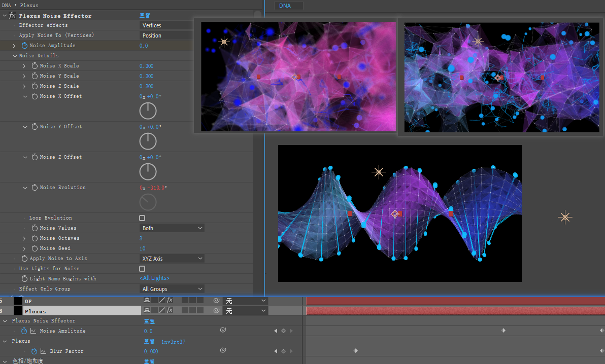This screenshot has width=605, height=364.
Task: Toggle fx switch on the Plexus layer
Action: click(x=170, y=310)
